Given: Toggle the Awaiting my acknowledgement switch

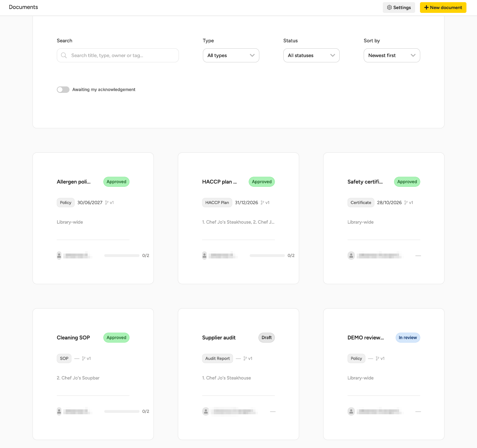Looking at the screenshot, I should click(63, 90).
